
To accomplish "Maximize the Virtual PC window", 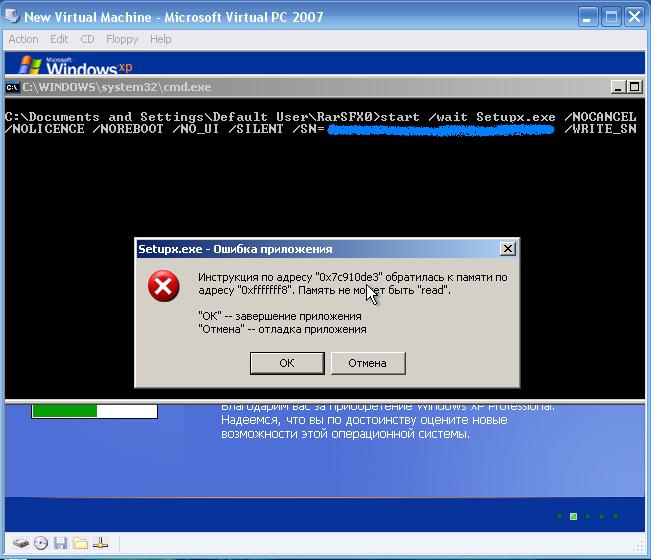I will (611, 17).
